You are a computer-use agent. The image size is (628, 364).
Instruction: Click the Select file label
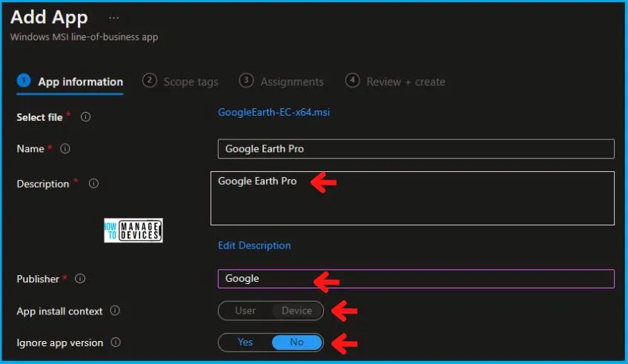tap(39, 117)
